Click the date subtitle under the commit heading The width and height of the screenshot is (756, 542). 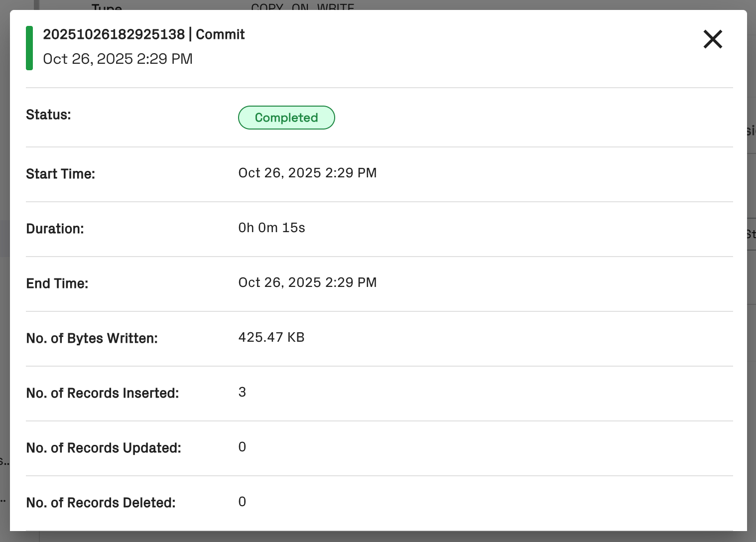[118, 59]
